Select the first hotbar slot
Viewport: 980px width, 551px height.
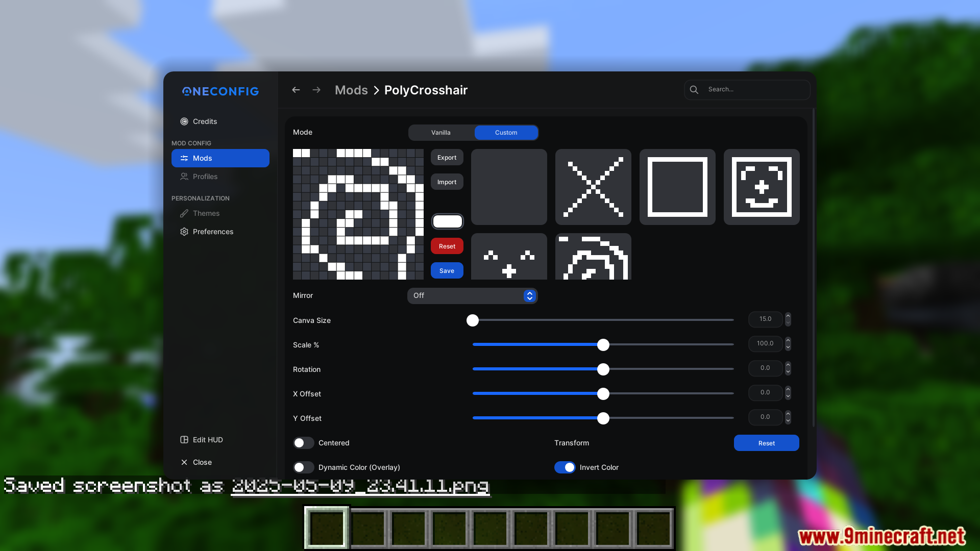click(x=327, y=528)
